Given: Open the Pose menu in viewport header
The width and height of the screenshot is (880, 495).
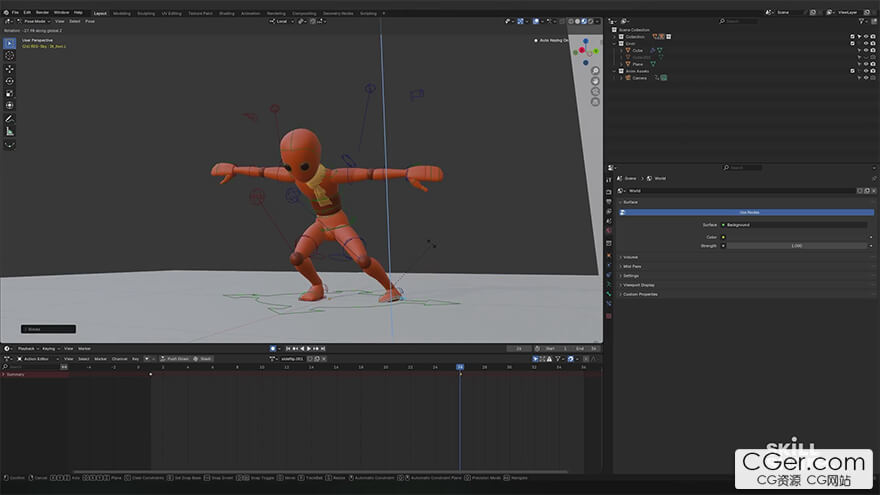Looking at the screenshot, I should [x=90, y=21].
